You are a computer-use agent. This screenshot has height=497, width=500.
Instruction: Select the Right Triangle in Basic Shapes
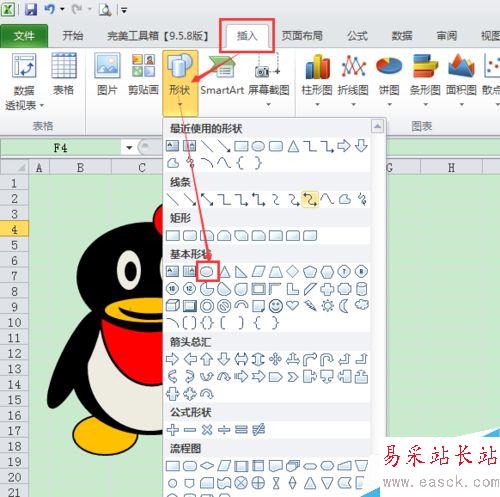tap(241, 272)
